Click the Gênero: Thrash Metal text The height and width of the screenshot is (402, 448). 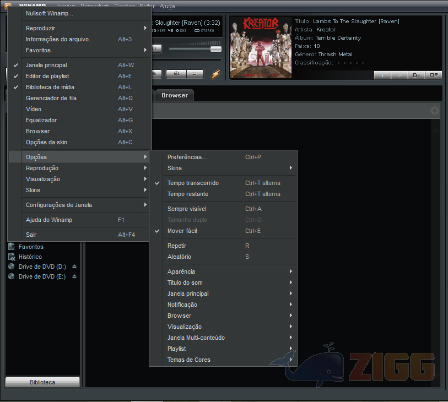[x=323, y=54]
